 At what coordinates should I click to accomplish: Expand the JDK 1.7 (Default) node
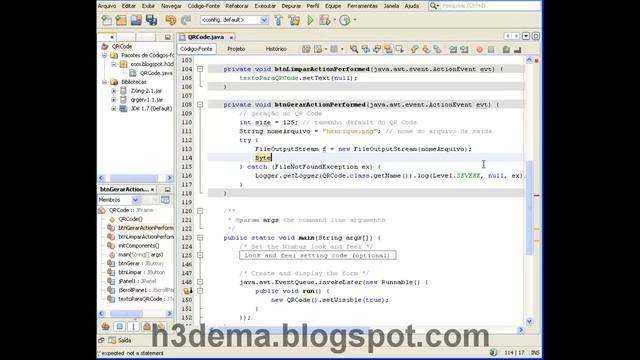tap(114, 109)
